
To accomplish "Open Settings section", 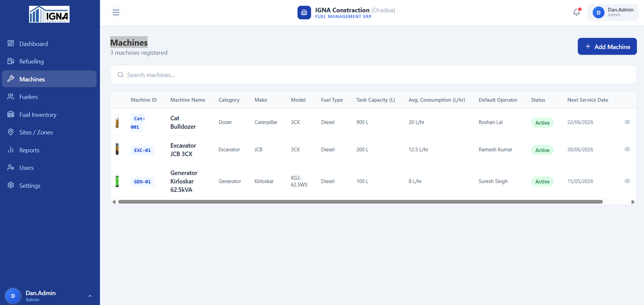I will (49, 185).
